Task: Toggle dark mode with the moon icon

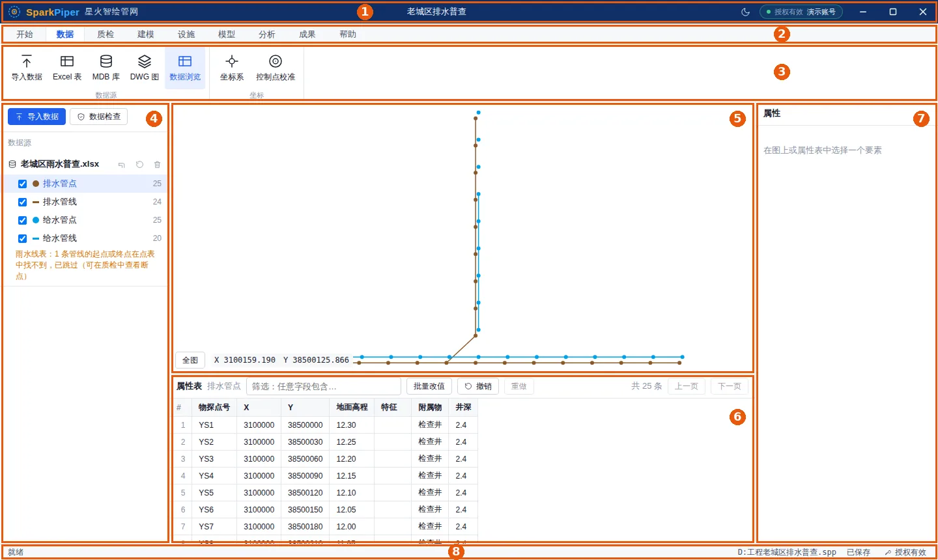Action: (746, 12)
